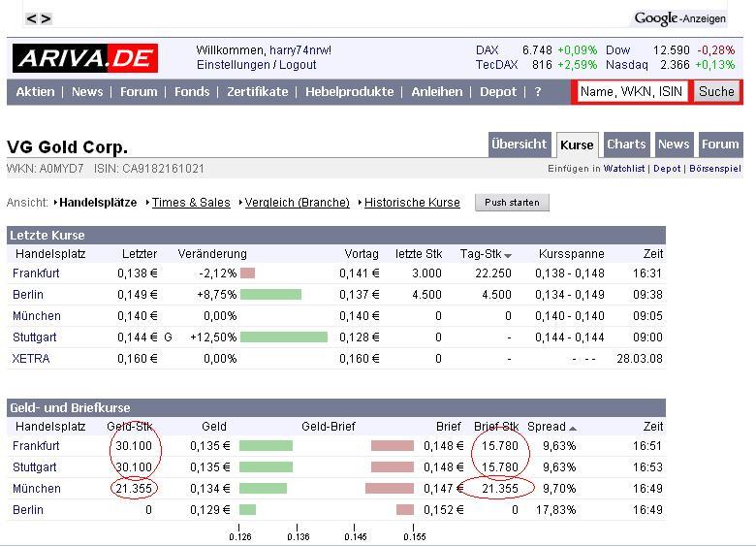
Task: Click the Dow index value 12.590
Action: click(x=671, y=50)
